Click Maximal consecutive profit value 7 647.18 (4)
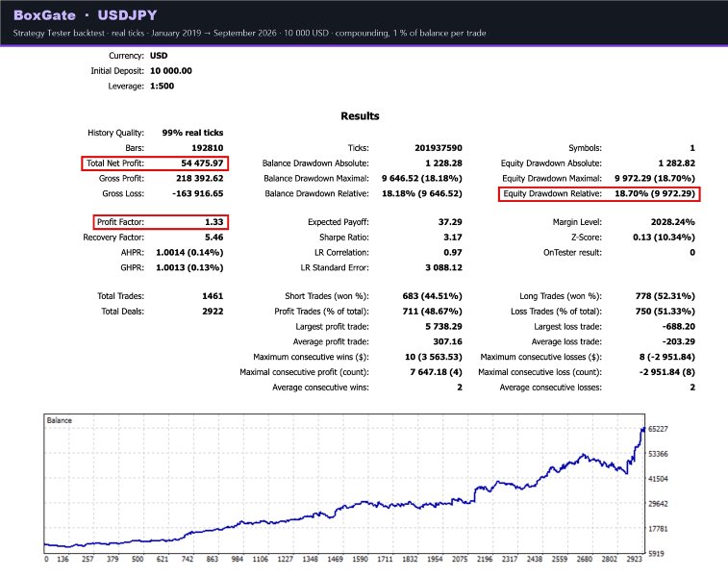Screen dimensions: 728x577 (436, 372)
